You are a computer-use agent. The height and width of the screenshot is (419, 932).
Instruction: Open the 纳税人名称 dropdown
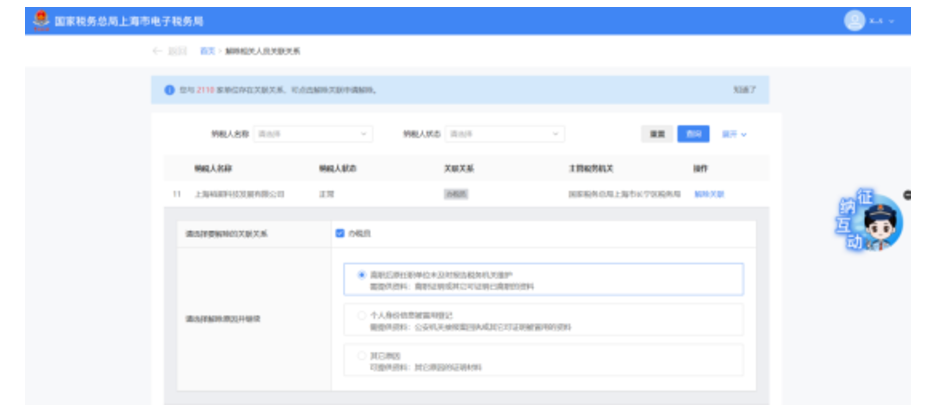click(313, 134)
